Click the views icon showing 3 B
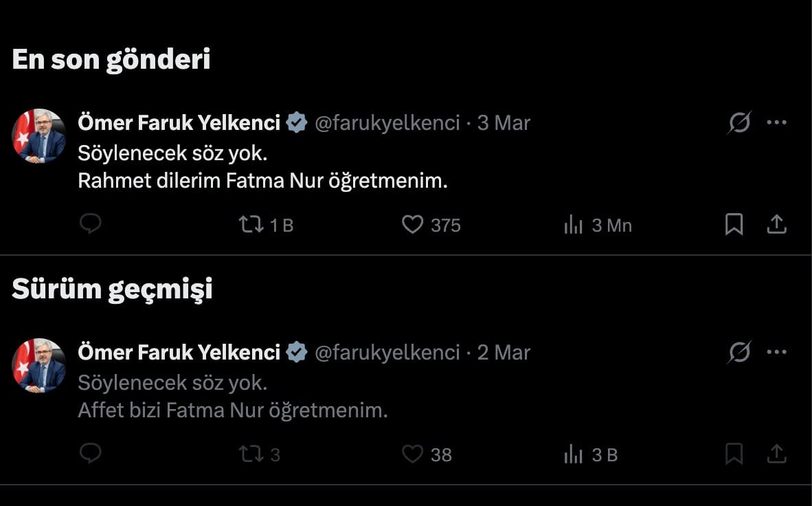This screenshot has height=506, width=812. (573, 454)
